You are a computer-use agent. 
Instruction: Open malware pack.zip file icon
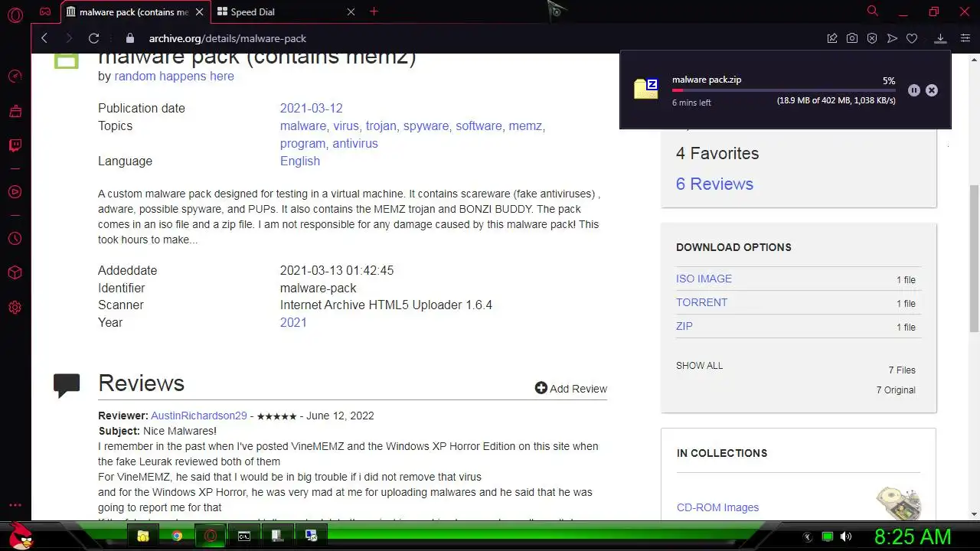click(x=646, y=89)
